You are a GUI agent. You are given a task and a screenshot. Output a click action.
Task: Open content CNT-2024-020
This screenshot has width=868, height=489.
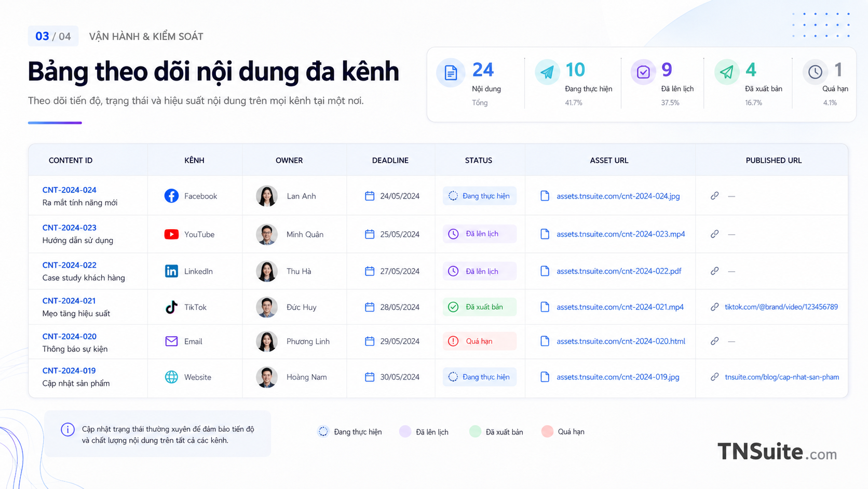[69, 337]
